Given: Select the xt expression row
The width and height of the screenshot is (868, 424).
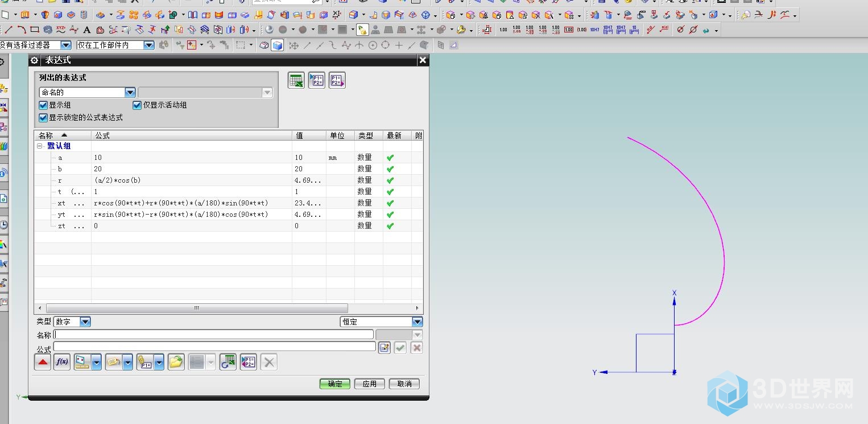Looking at the screenshot, I should (229, 203).
